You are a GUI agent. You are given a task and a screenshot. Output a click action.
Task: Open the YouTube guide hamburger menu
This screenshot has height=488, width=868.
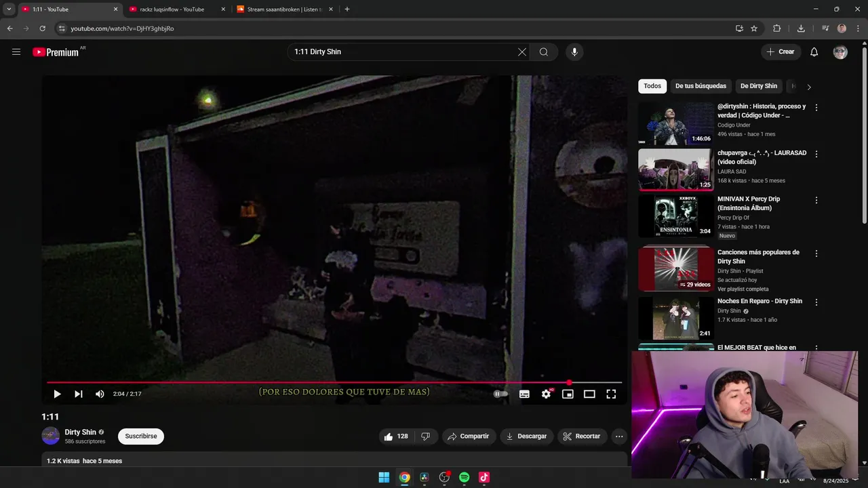coord(16,52)
